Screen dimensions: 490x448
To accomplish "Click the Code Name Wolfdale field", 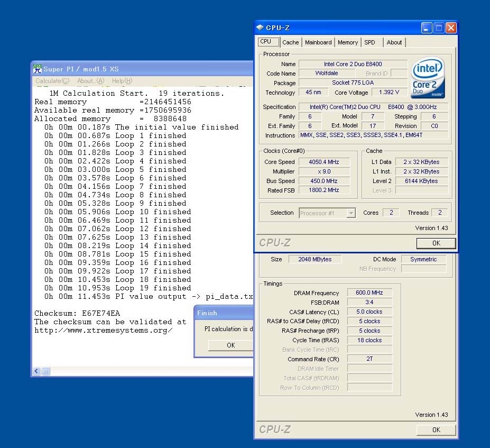I will click(x=327, y=73).
